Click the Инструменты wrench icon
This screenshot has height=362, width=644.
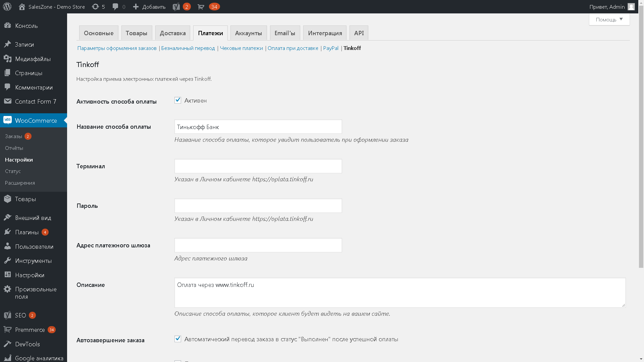point(7,260)
